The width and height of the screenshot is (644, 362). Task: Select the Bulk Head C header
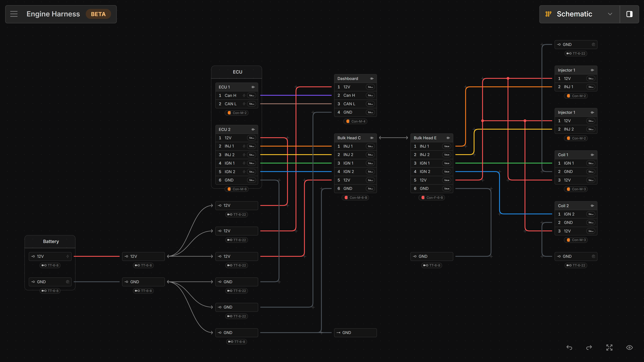[x=349, y=138]
